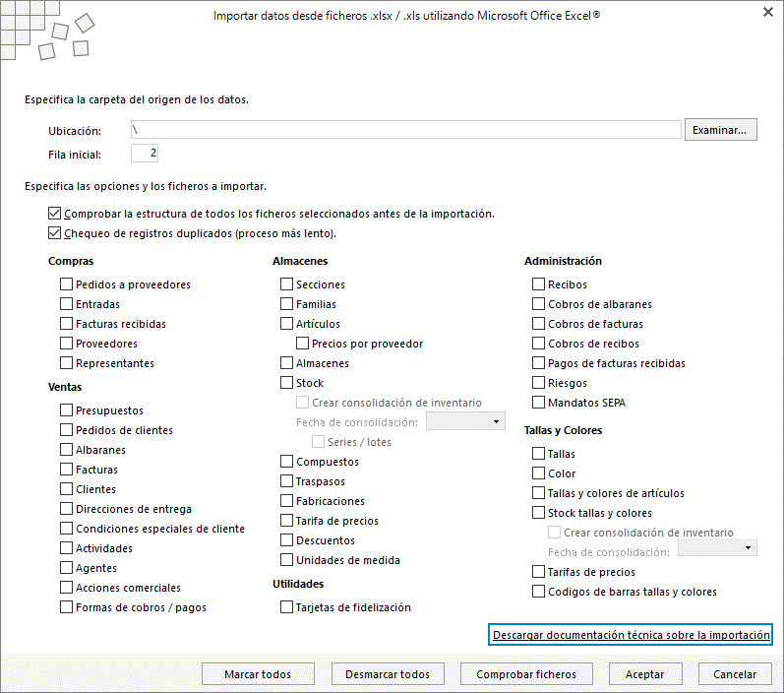
Task: Check the Tallas checkbox
Action: (x=538, y=454)
